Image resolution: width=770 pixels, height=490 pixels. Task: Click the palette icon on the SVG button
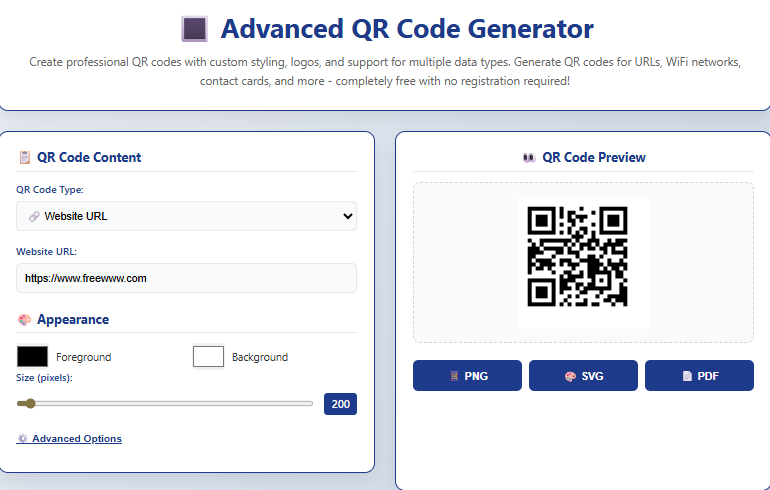[x=570, y=376]
